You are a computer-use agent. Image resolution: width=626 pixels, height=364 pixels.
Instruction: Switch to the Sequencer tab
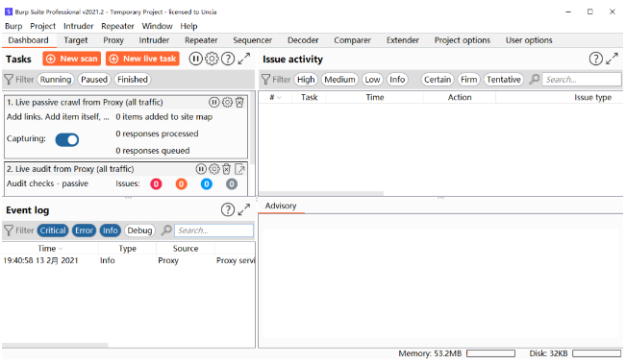coord(252,40)
